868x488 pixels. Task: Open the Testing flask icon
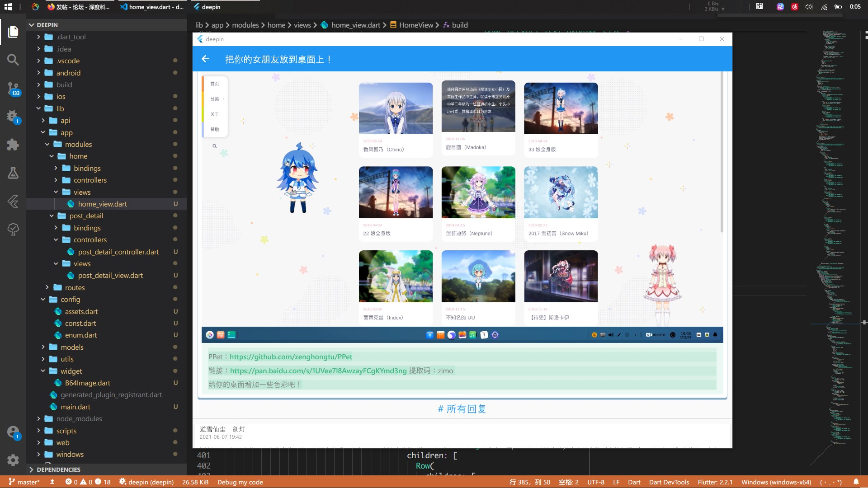tap(13, 173)
